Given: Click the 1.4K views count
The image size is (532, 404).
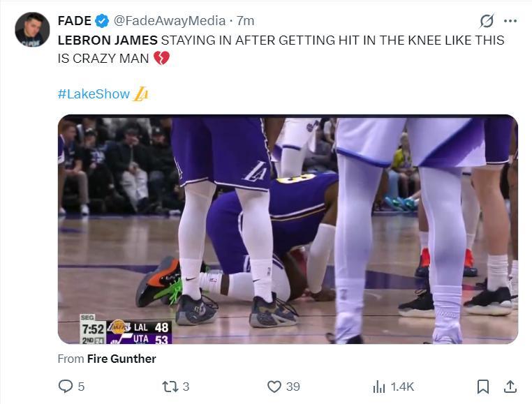Looking at the screenshot, I should tap(402, 386).
